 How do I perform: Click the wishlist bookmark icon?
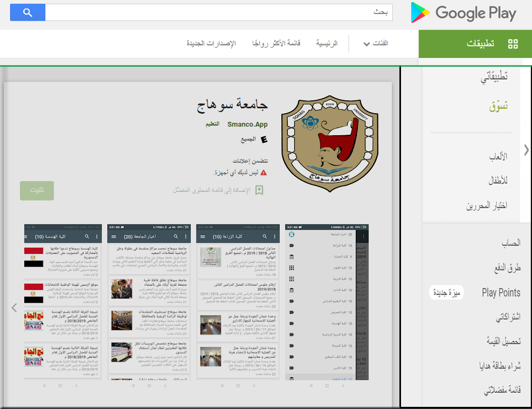coord(259,190)
